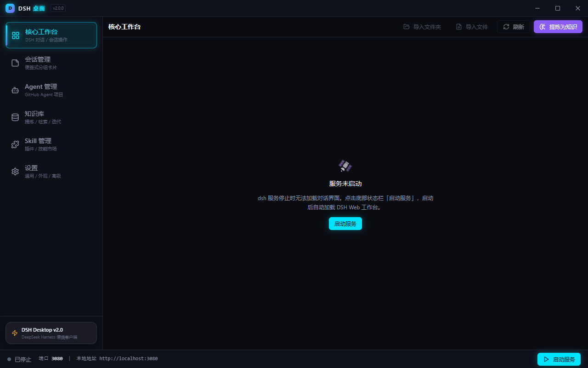The height and width of the screenshot is (368, 588).
Task: Click the DSH Desktop v2.0 card title
Action: coord(42,330)
